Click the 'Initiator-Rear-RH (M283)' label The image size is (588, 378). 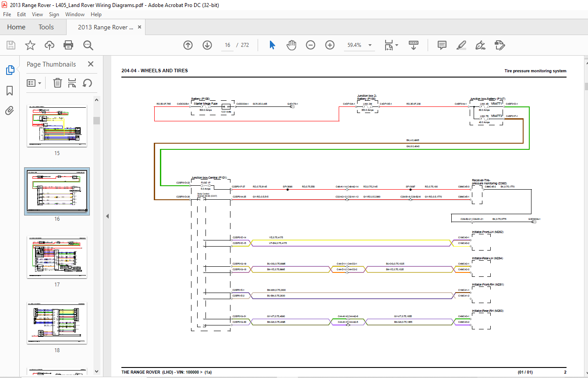pos(488,311)
